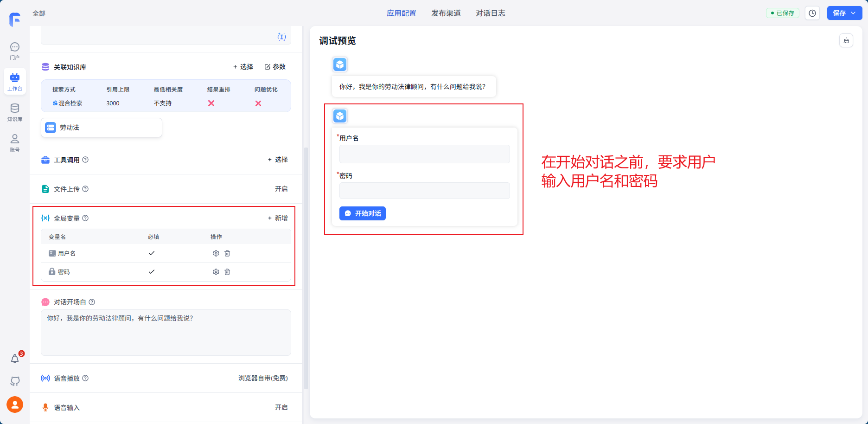
Task: Switch to the 发布渠道 tab
Action: click(446, 13)
